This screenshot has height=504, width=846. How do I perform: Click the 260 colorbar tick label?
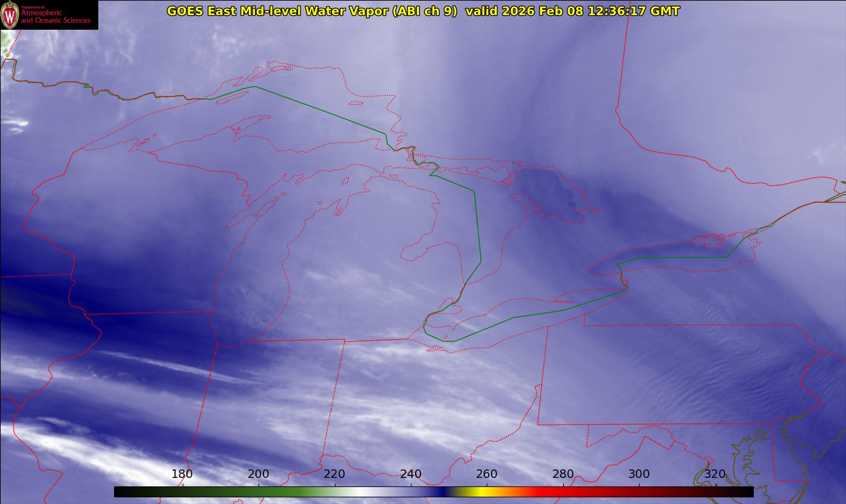tap(487, 474)
